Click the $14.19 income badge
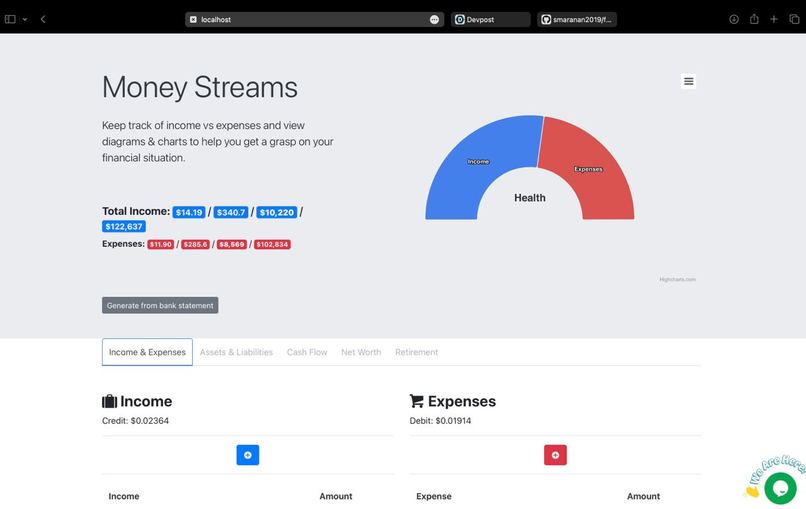806x509 pixels. 189,212
